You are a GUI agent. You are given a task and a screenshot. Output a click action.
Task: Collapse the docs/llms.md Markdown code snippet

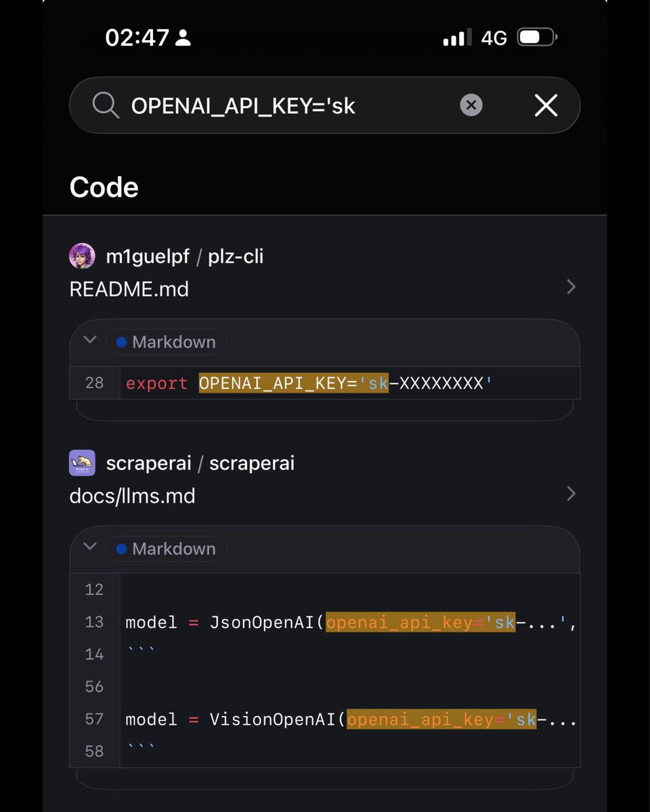[x=89, y=547]
